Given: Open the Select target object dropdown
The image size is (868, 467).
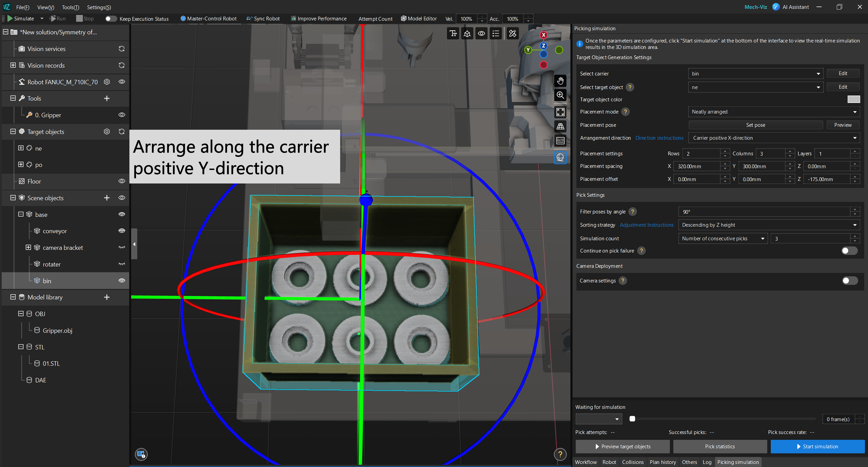Looking at the screenshot, I should click(x=755, y=87).
